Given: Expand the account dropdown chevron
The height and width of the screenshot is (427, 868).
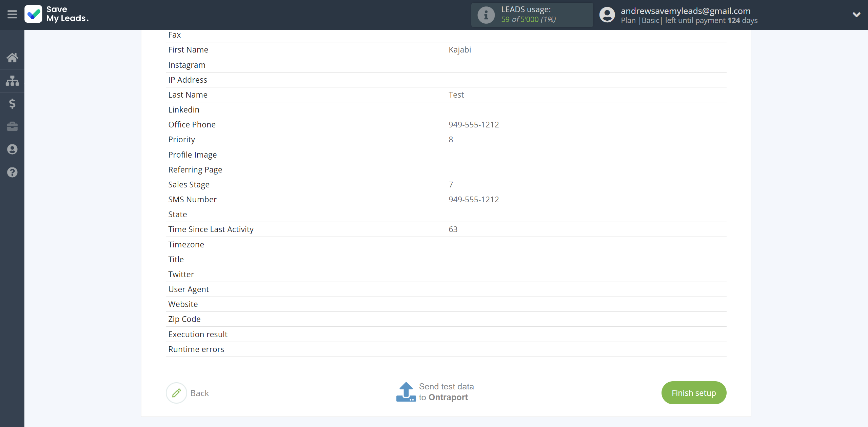Looking at the screenshot, I should coord(856,15).
